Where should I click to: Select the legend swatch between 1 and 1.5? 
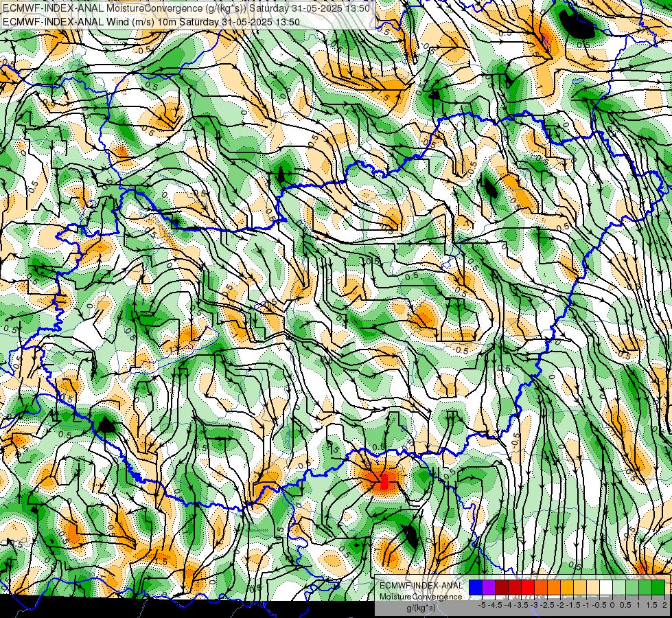pos(645,588)
